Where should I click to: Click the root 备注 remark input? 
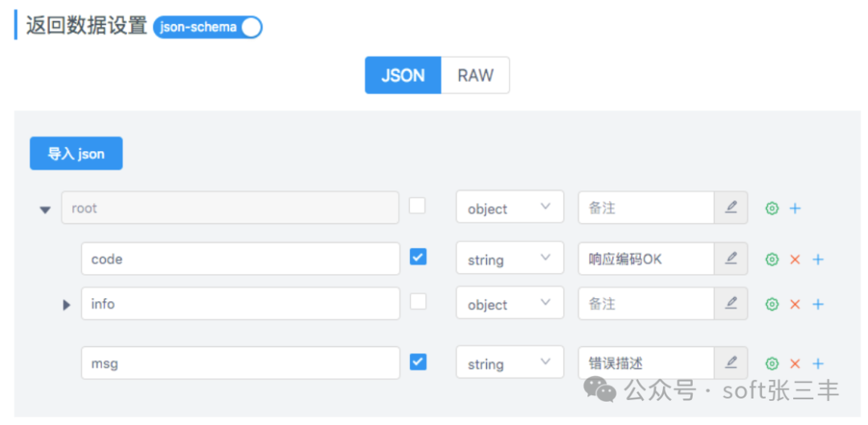pos(646,207)
